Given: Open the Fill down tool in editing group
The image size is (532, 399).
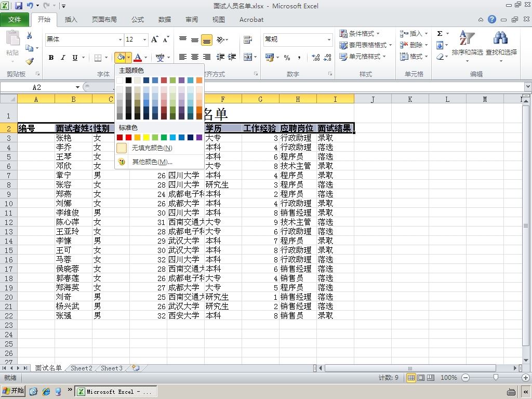Looking at the screenshot, I should tap(440, 45).
